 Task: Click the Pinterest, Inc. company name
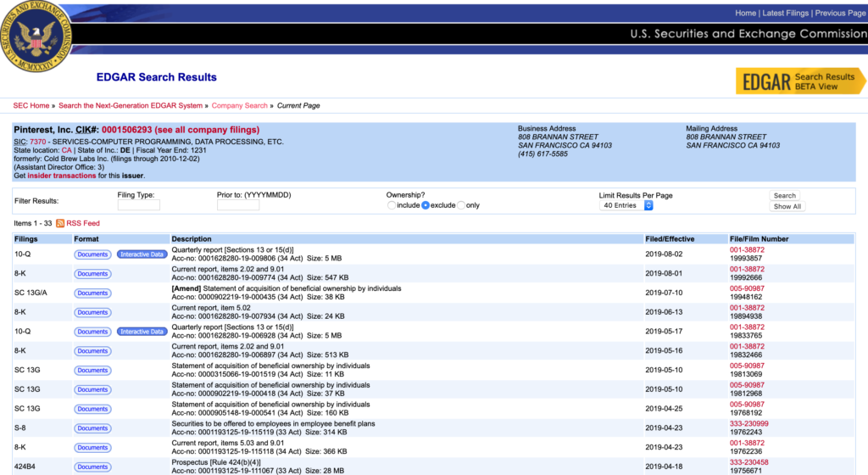pyautogui.click(x=43, y=130)
